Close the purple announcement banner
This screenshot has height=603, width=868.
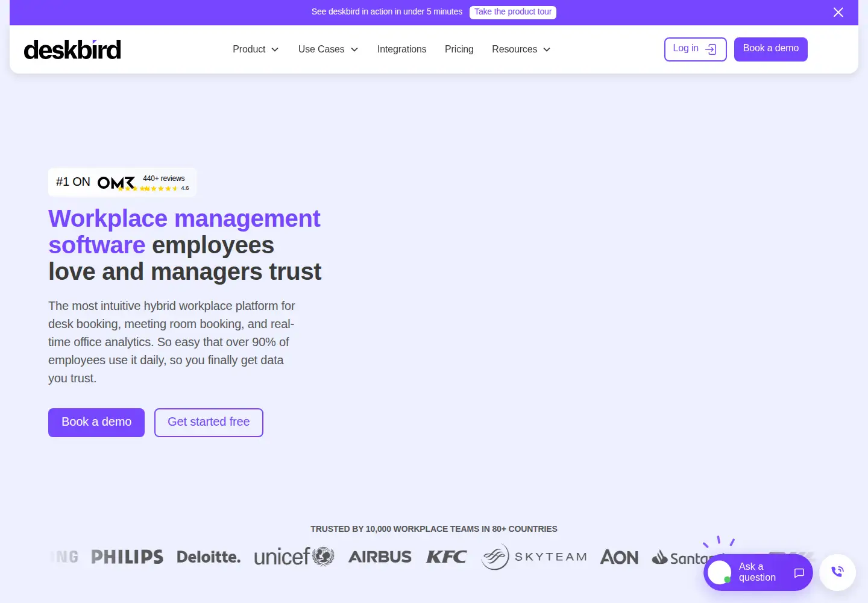click(x=838, y=12)
